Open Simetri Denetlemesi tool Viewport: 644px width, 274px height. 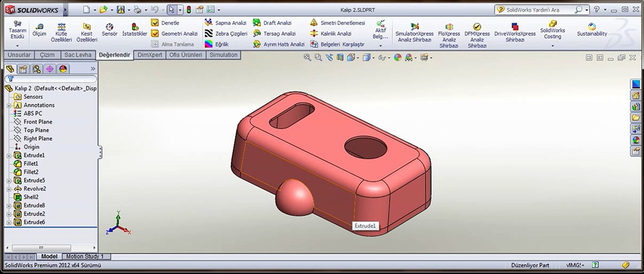point(337,23)
